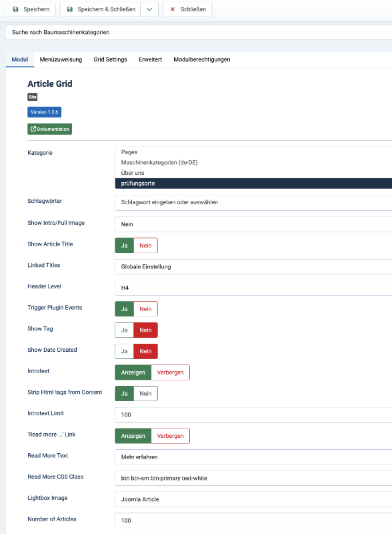The image size is (392, 534).
Task: Click the Version 1.2.6 badge
Action: [44, 112]
